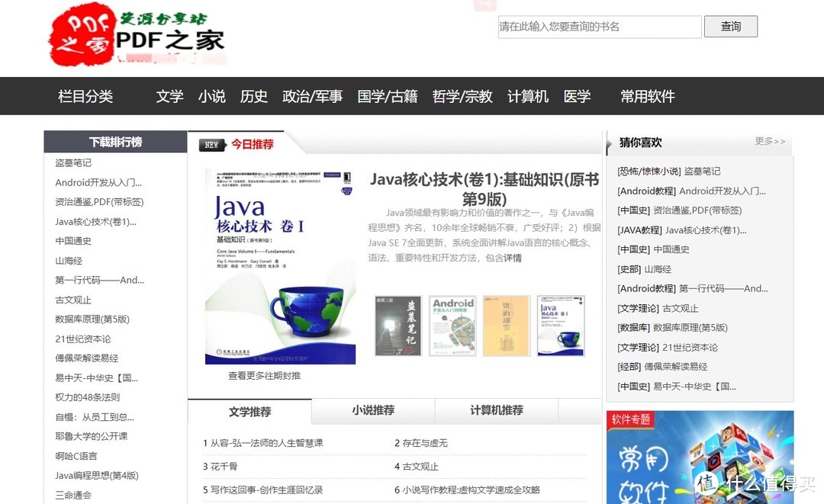Open 21世纪资本论 in 下载排行榜
Viewport: 824px width, 504px height.
pyautogui.click(x=83, y=339)
